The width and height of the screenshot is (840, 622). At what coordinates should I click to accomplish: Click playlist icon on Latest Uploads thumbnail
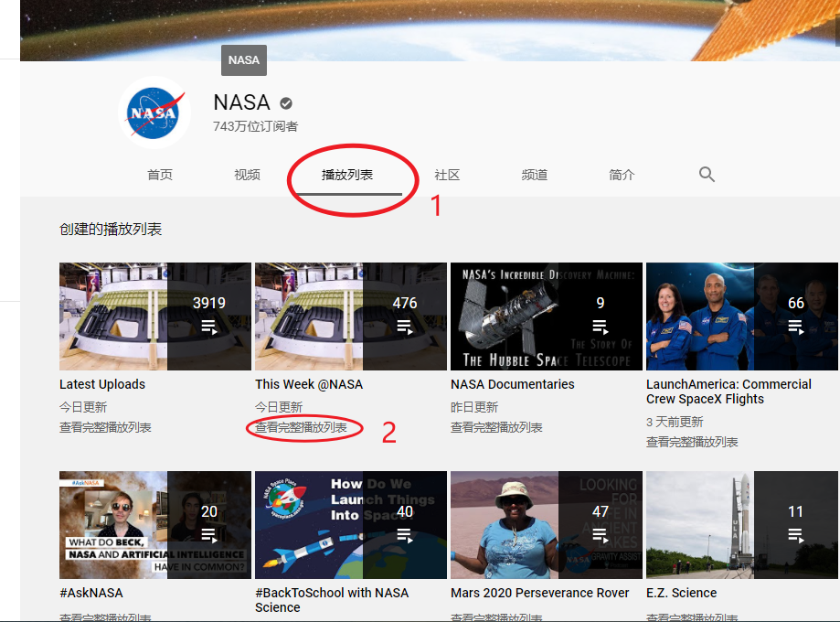tap(209, 327)
